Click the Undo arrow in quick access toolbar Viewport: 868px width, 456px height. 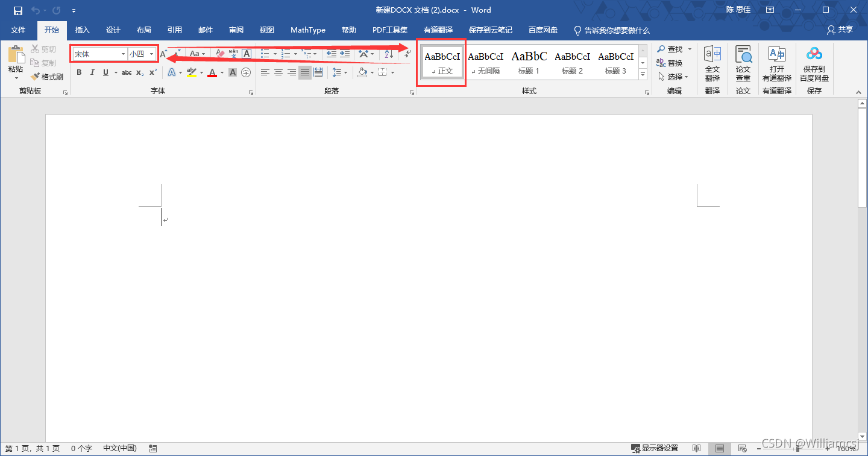(35, 10)
